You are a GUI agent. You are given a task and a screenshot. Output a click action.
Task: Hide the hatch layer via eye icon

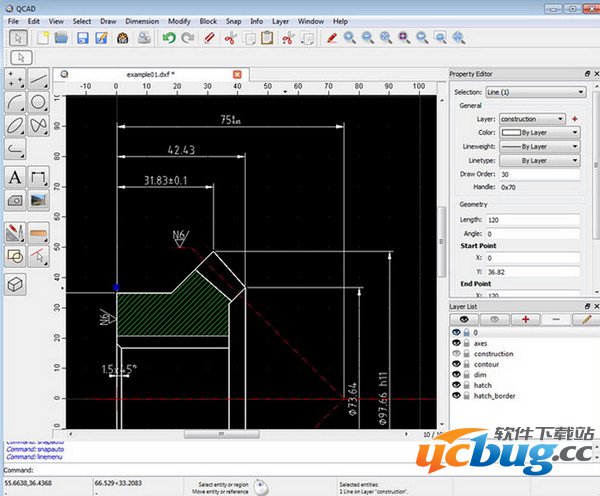[x=457, y=385]
